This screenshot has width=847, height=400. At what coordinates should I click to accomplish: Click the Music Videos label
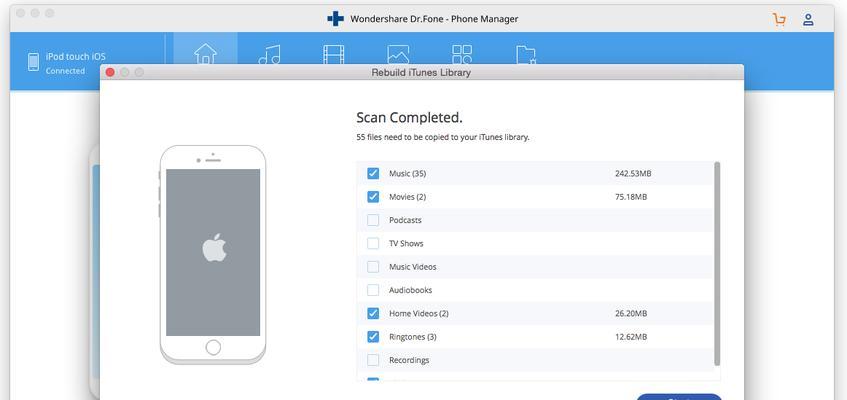click(413, 266)
